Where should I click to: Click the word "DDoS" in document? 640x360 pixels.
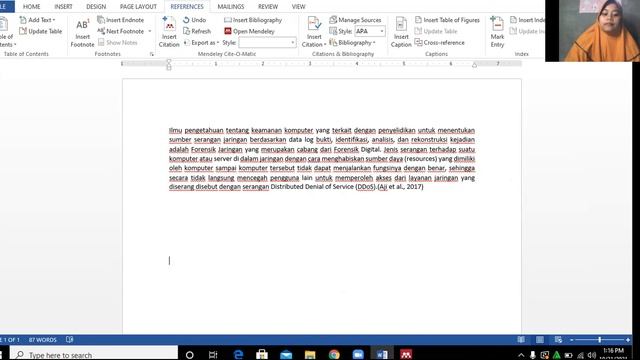pos(365,187)
